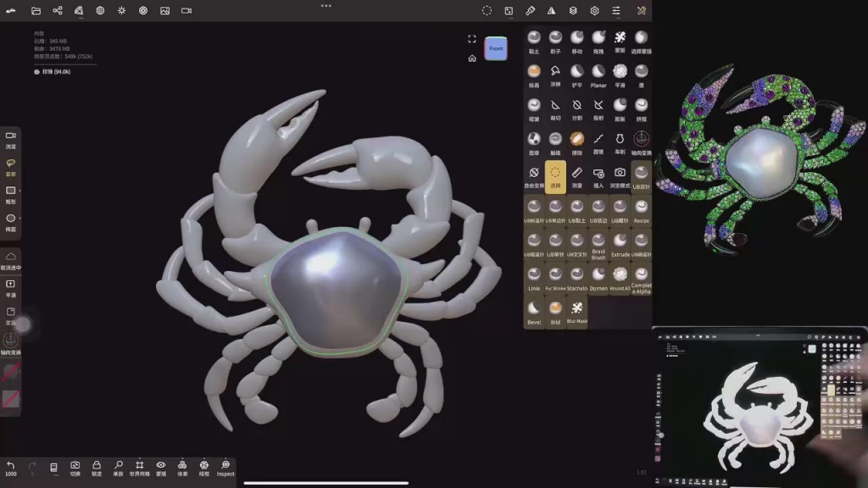Select the highlighted 选择 selection tool
868x488 pixels.
click(x=555, y=177)
